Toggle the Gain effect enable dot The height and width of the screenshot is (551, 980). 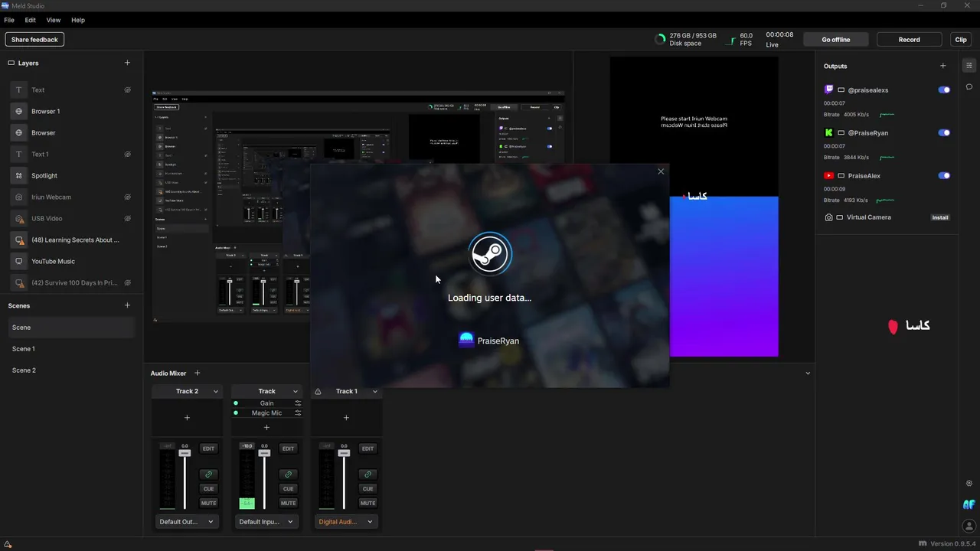point(236,403)
